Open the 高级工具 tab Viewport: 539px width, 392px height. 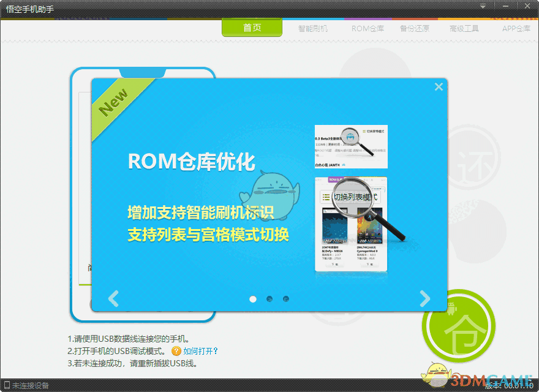(x=464, y=29)
